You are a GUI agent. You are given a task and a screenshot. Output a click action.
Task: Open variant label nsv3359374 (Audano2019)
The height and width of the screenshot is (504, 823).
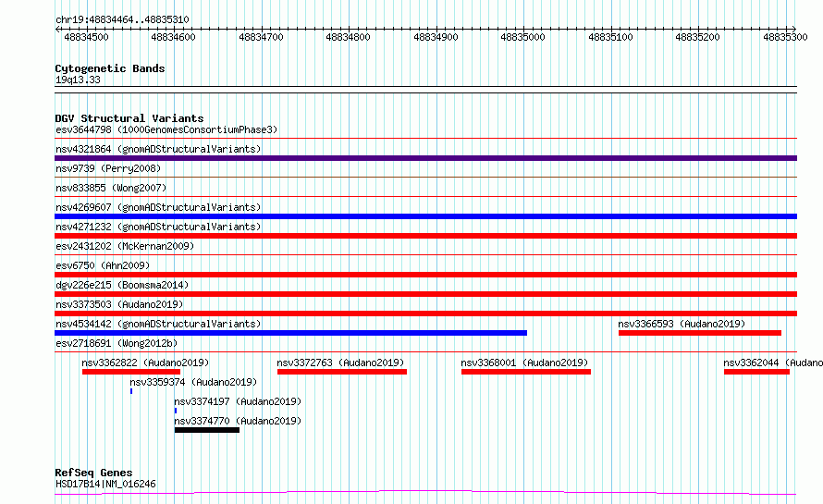(193, 382)
